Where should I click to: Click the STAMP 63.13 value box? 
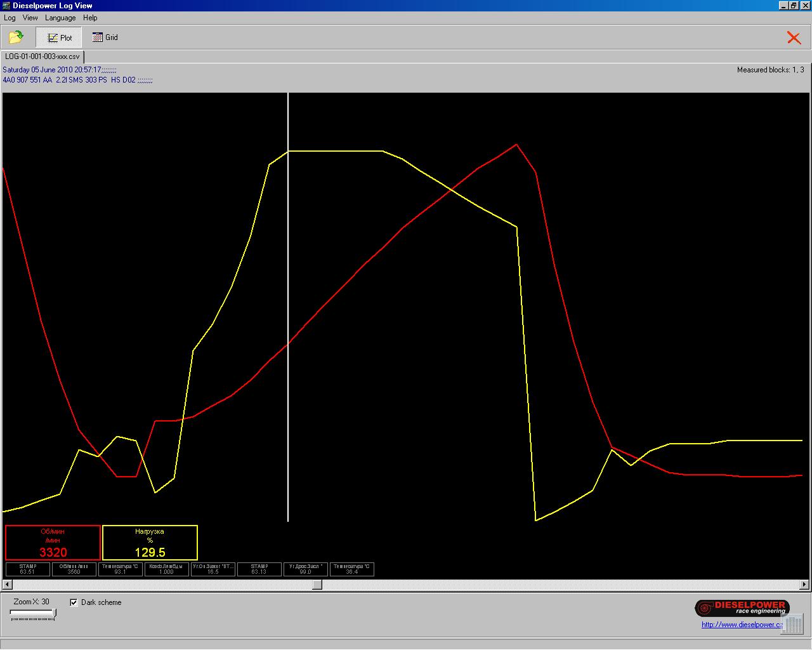click(259, 569)
